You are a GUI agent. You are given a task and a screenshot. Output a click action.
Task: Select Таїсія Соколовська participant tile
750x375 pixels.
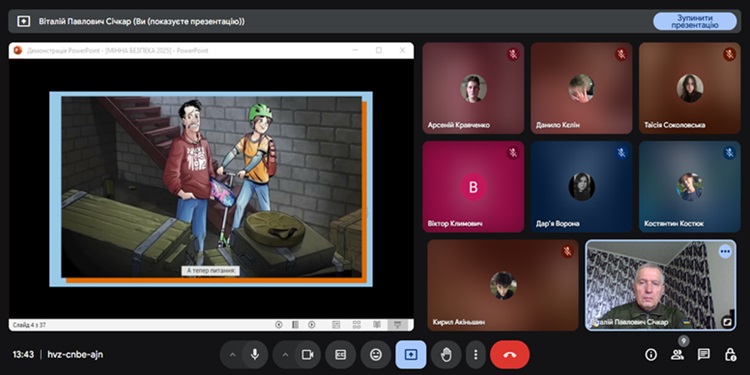(690, 88)
